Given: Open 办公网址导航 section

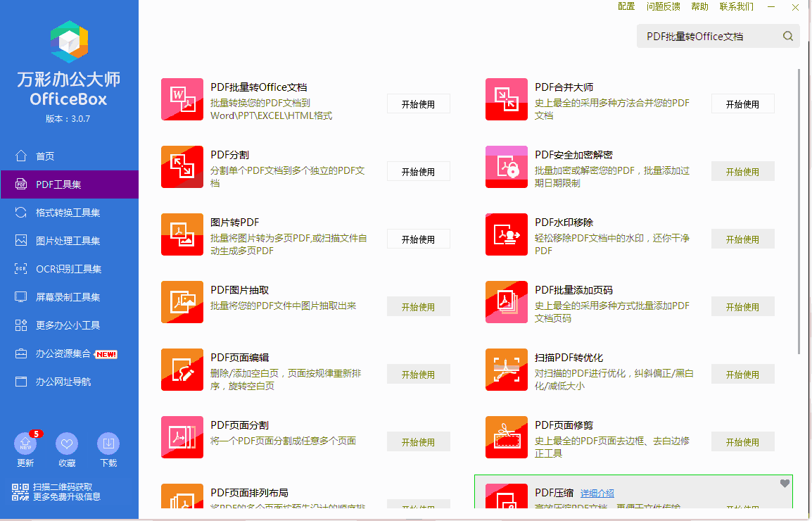Looking at the screenshot, I should (x=70, y=382).
